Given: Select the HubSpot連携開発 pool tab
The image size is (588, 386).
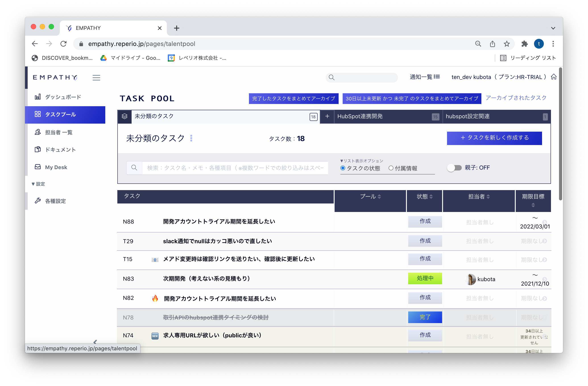Looking at the screenshot, I should tap(388, 116).
